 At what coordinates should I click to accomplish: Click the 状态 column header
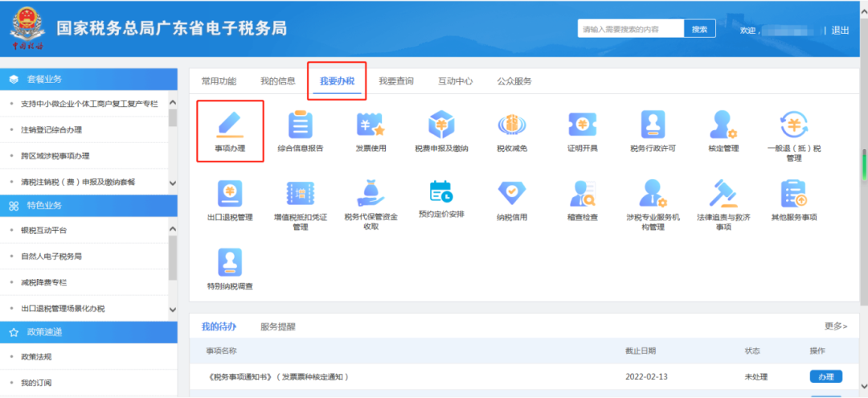[x=752, y=351]
